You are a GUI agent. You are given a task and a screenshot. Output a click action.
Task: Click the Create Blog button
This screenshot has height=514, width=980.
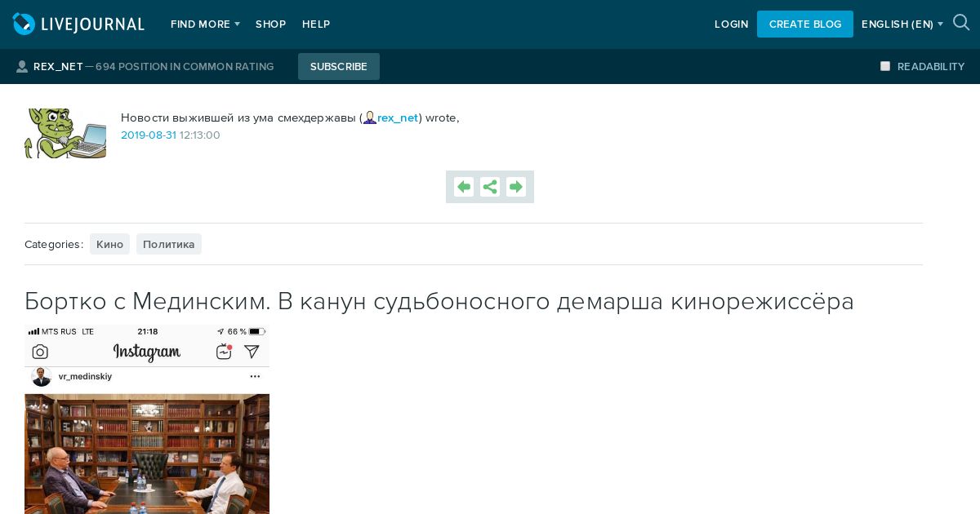click(x=805, y=24)
